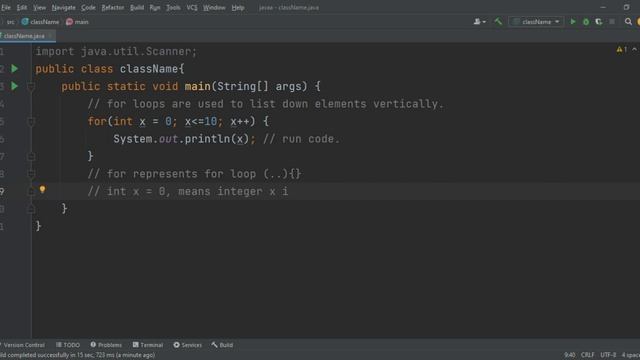This screenshot has height=360, width=640.
Task: Click the yellow lightbulb intention icon
Action: pyautogui.click(x=42, y=189)
